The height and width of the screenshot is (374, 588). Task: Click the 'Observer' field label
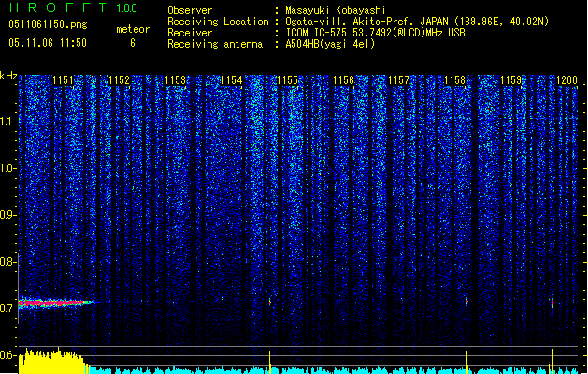tap(190, 10)
